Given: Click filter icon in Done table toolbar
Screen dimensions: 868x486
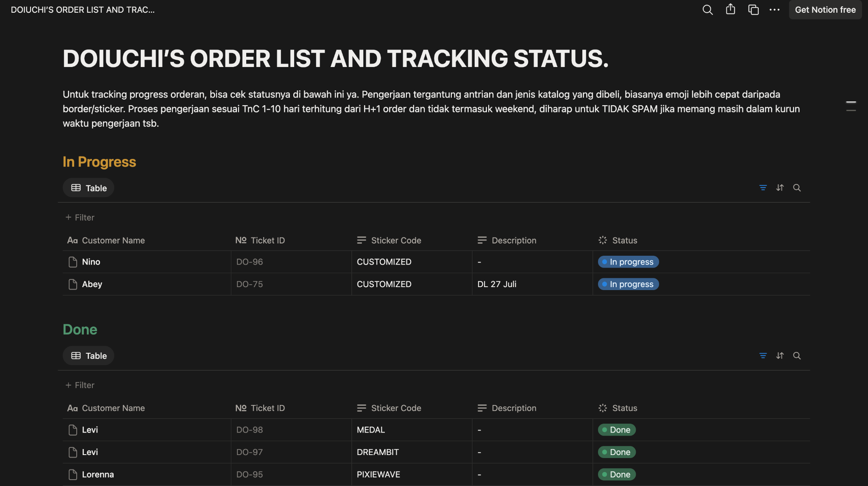Looking at the screenshot, I should [763, 355].
